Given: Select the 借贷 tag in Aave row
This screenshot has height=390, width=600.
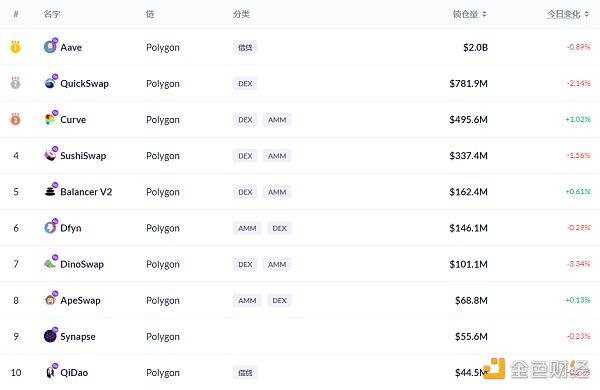Looking at the screenshot, I should (245, 47).
